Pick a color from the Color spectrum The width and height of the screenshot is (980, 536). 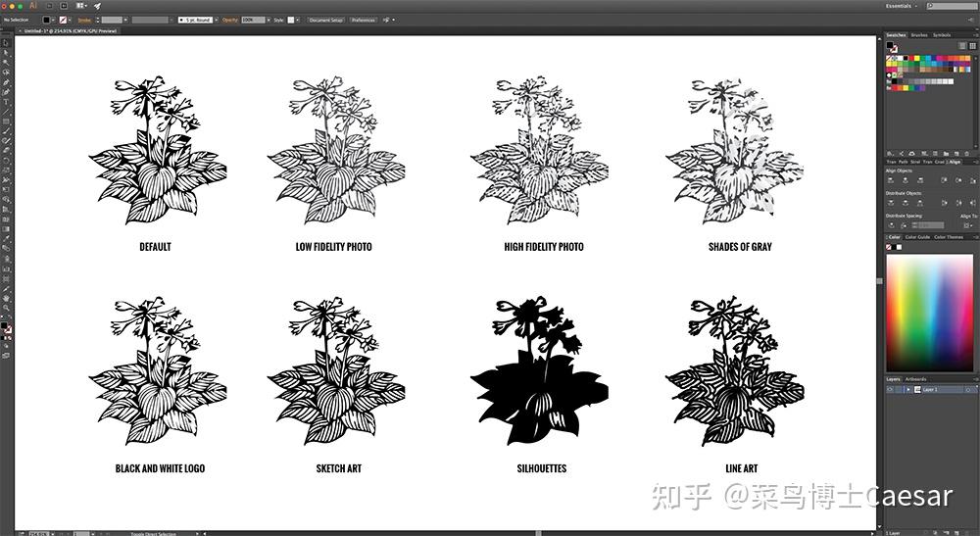[x=930, y=313]
